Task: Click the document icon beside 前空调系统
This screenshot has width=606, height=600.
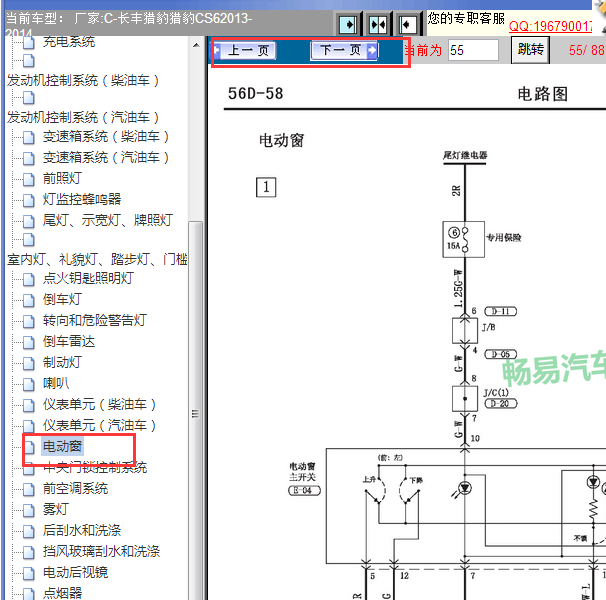Action: coord(29,489)
